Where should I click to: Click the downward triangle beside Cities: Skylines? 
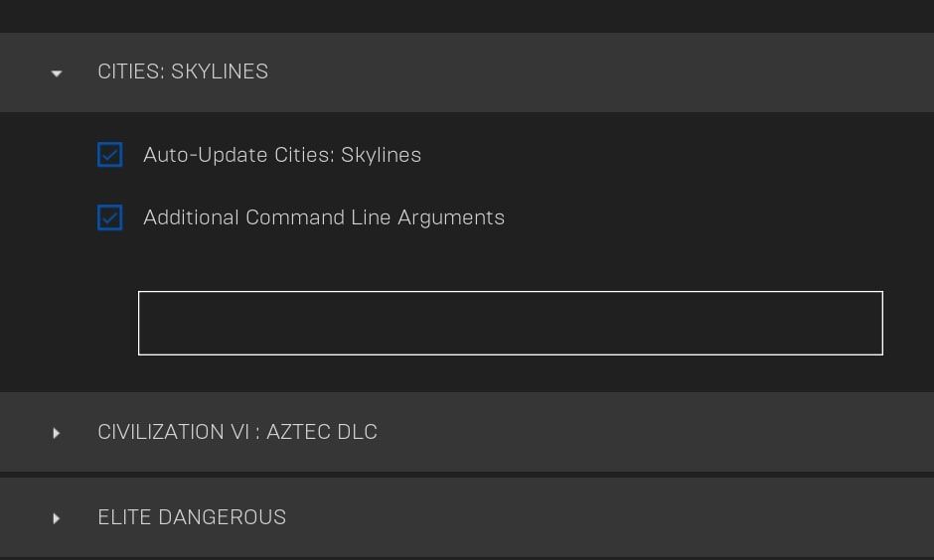[x=57, y=73]
